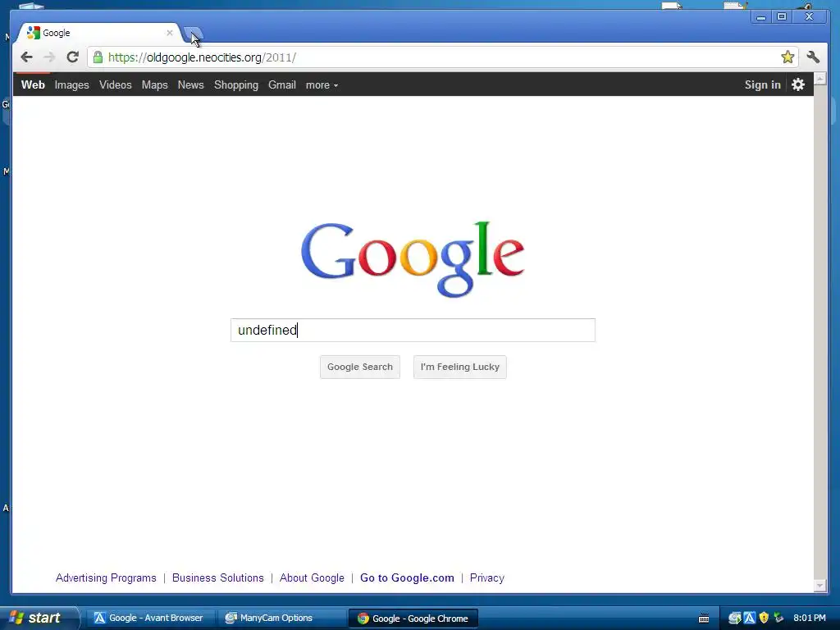Viewport: 840px width, 630px height.
Task: Open Gmail from the top bar
Action: (x=282, y=84)
